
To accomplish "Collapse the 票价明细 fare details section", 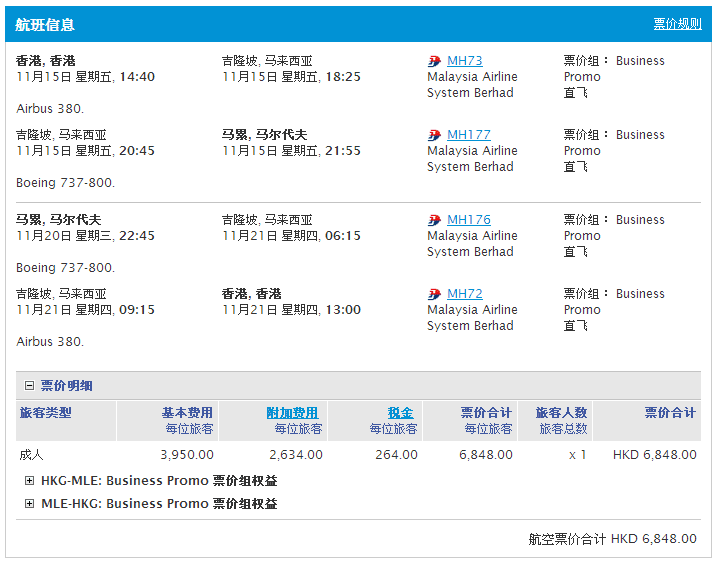I will [x=29, y=386].
